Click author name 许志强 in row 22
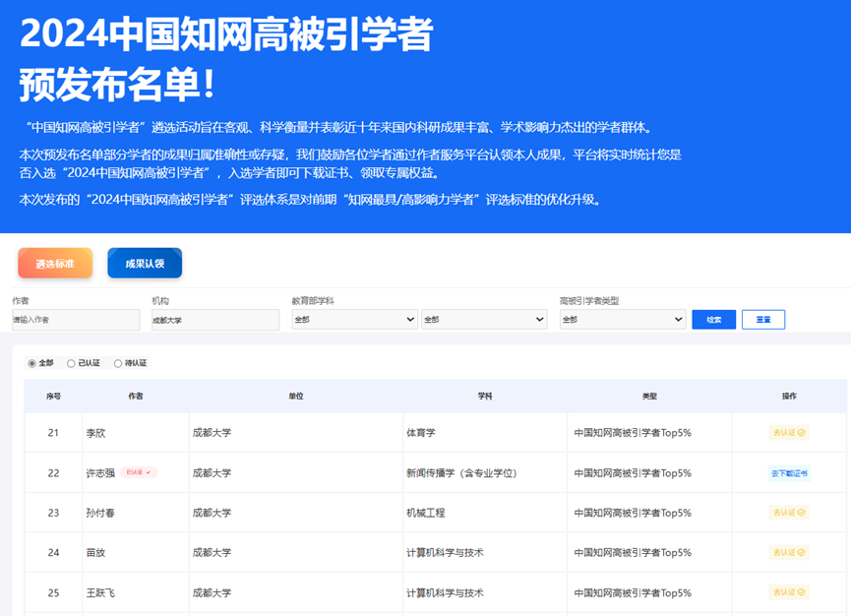 coord(100,473)
